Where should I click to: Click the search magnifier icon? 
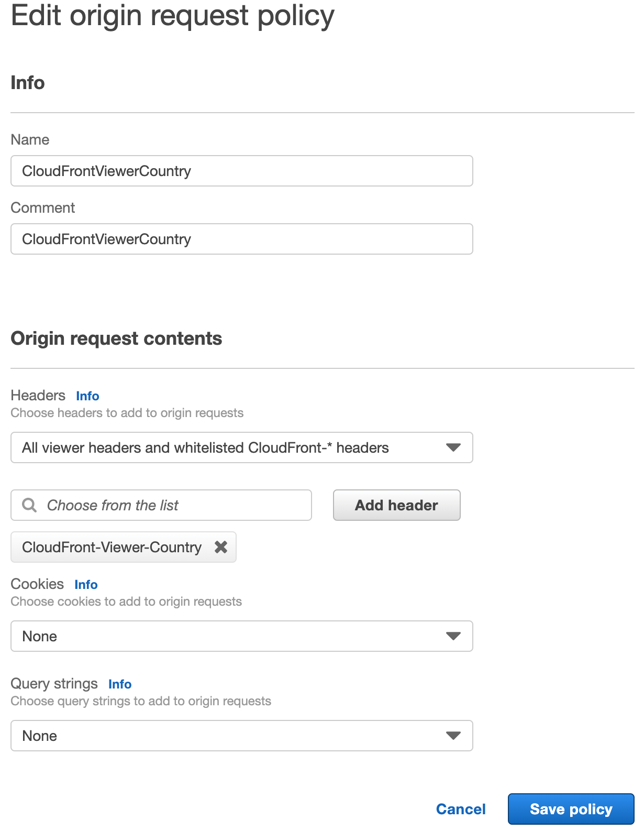[x=29, y=505]
